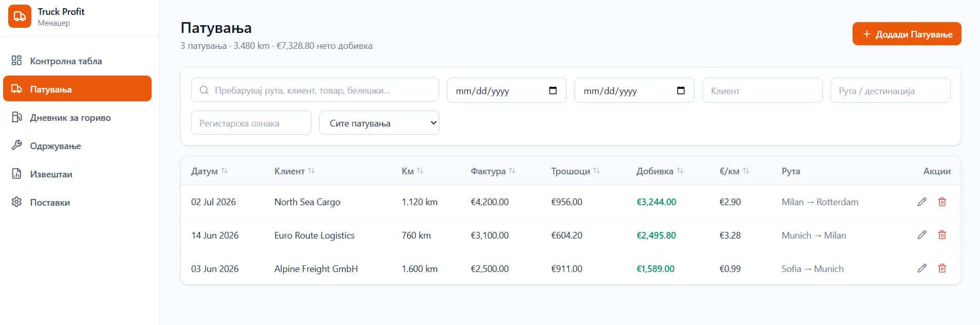Click the fuel pump icon in sidebar
The width and height of the screenshot is (980, 325).
(x=16, y=117)
